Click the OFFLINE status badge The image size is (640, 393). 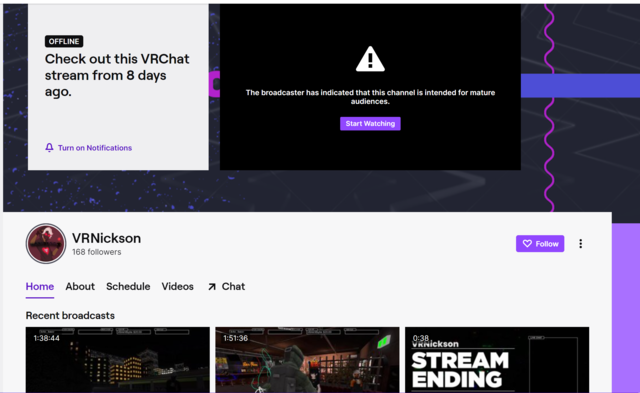64,41
